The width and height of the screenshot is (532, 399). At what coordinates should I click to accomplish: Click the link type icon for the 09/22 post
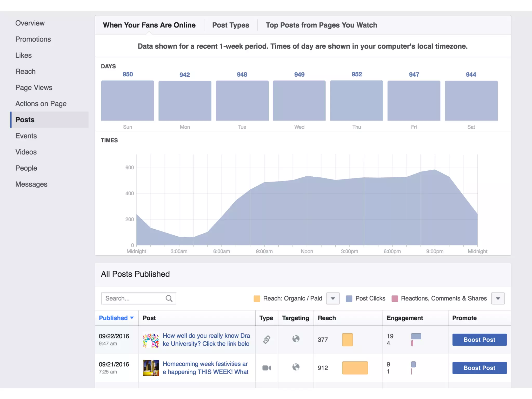pos(267,340)
